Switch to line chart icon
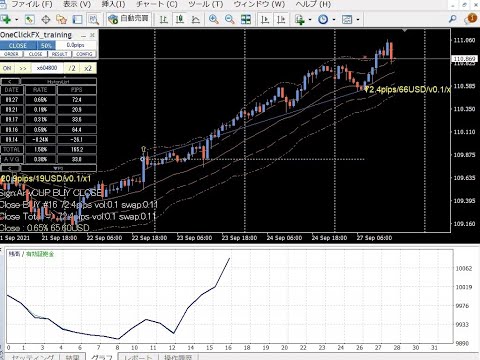This screenshot has width=480, height=360. pos(196,19)
